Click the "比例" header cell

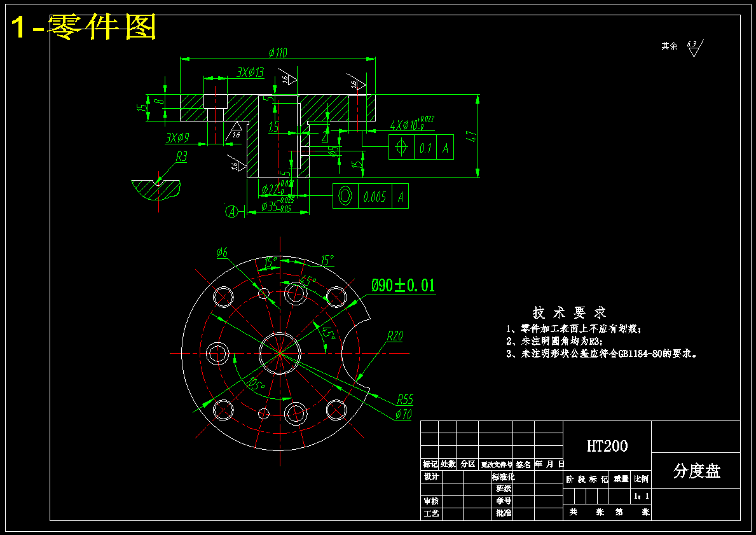642,480
